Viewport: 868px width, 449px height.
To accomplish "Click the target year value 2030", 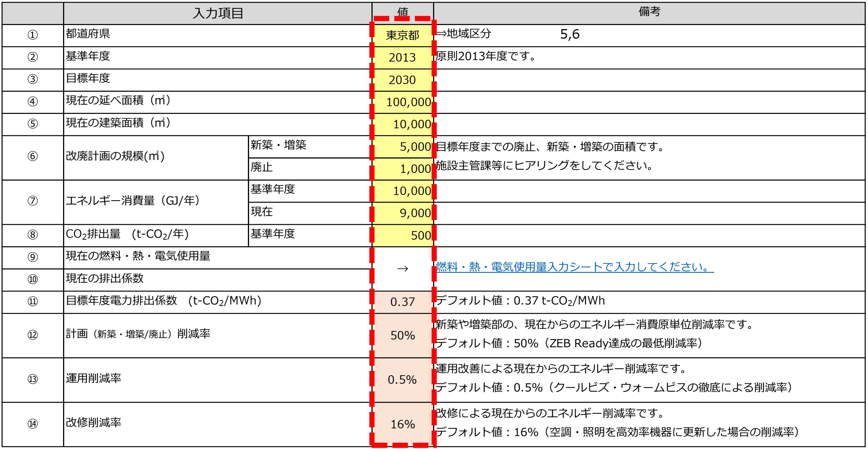I will point(402,80).
